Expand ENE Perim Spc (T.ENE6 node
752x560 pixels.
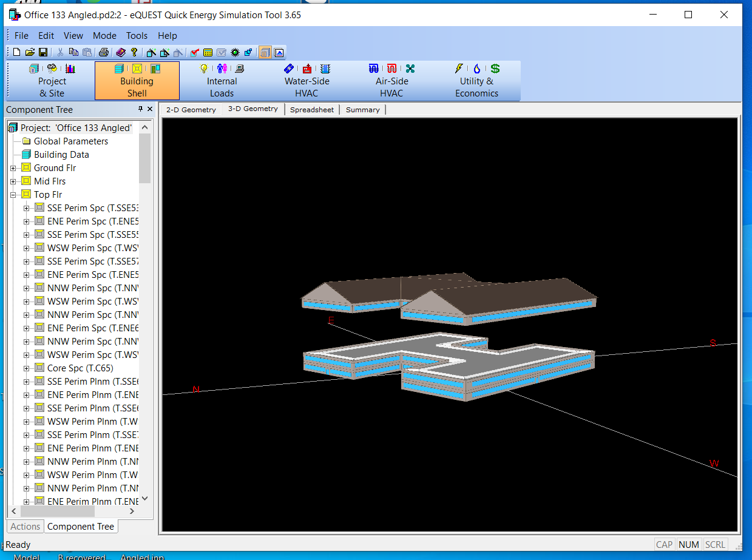coord(27,328)
